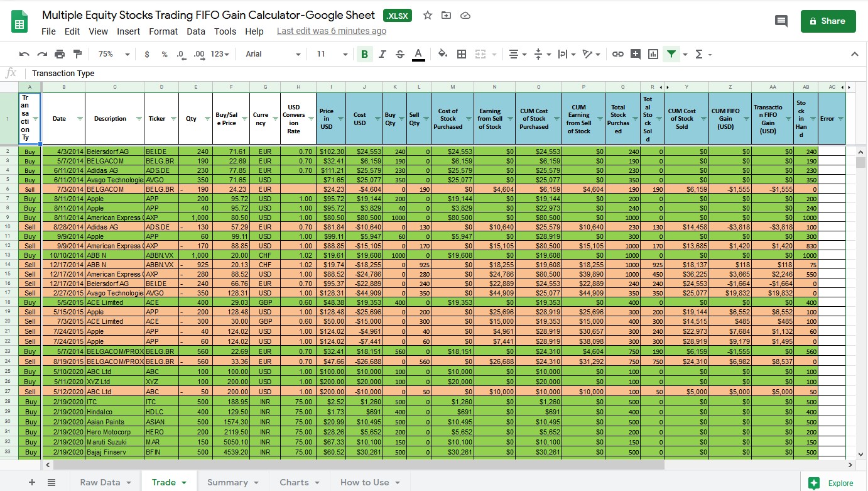Screen dimensions: 868x491
Task: Open the Tools menu
Action: point(225,31)
